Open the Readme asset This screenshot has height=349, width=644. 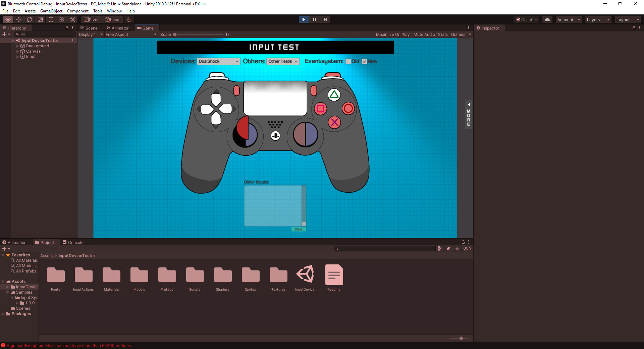334,278
